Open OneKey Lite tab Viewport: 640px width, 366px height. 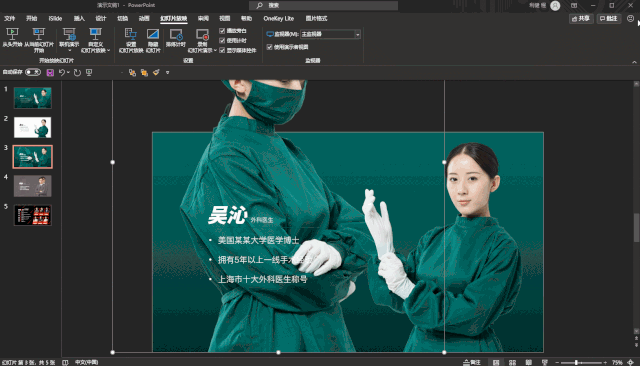coord(278,18)
